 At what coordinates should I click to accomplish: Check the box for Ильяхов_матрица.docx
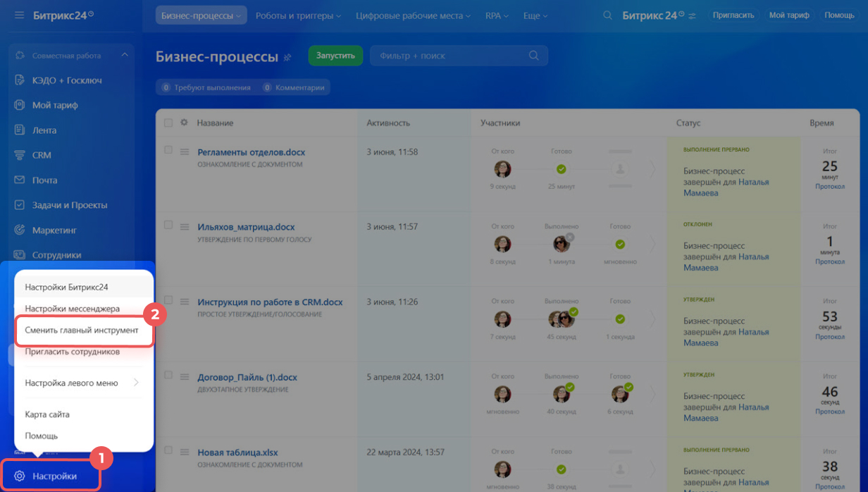[168, 225]
